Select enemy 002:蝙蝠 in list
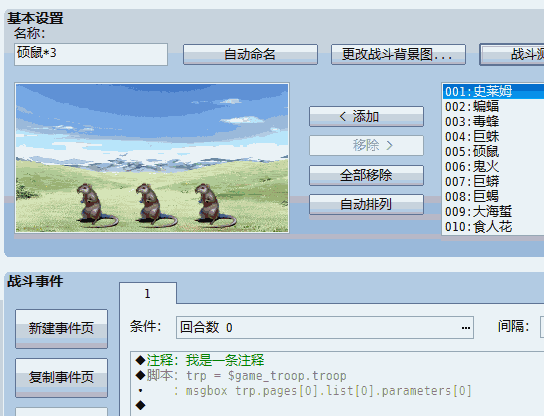 [x=493, y=107]
